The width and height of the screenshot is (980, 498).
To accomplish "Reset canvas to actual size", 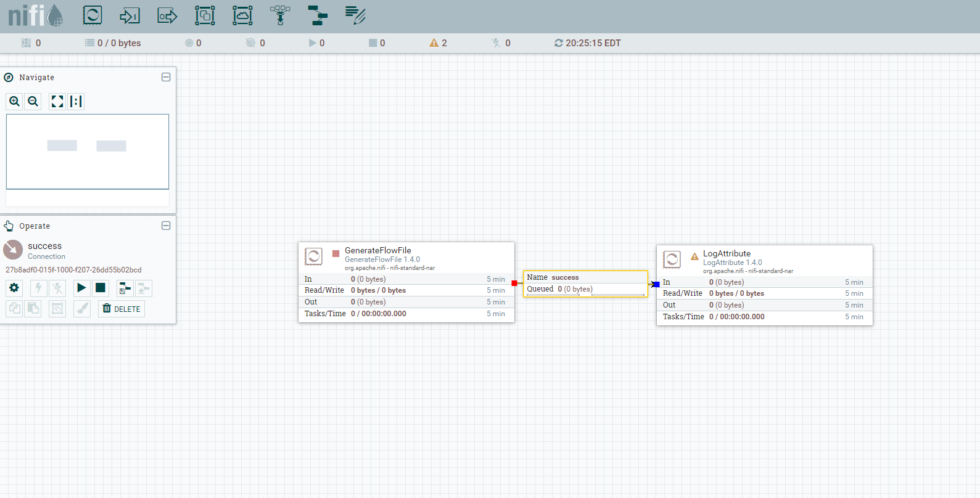I will (76, 101).
